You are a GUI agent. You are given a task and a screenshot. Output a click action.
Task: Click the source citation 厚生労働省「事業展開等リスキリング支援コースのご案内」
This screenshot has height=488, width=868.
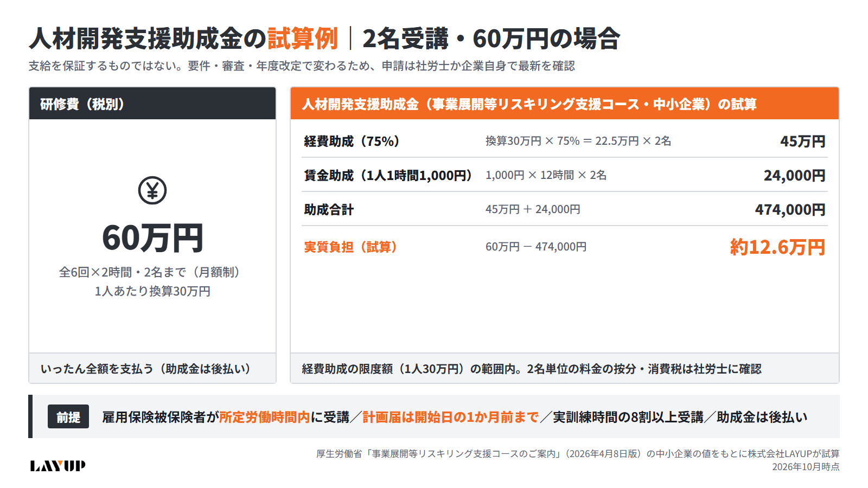(441, 453)
